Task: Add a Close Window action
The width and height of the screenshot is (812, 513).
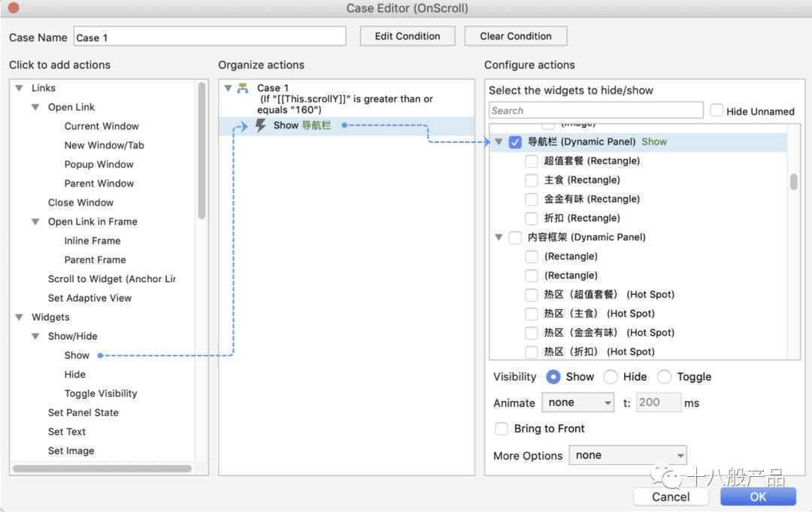Action: [80, 202]
